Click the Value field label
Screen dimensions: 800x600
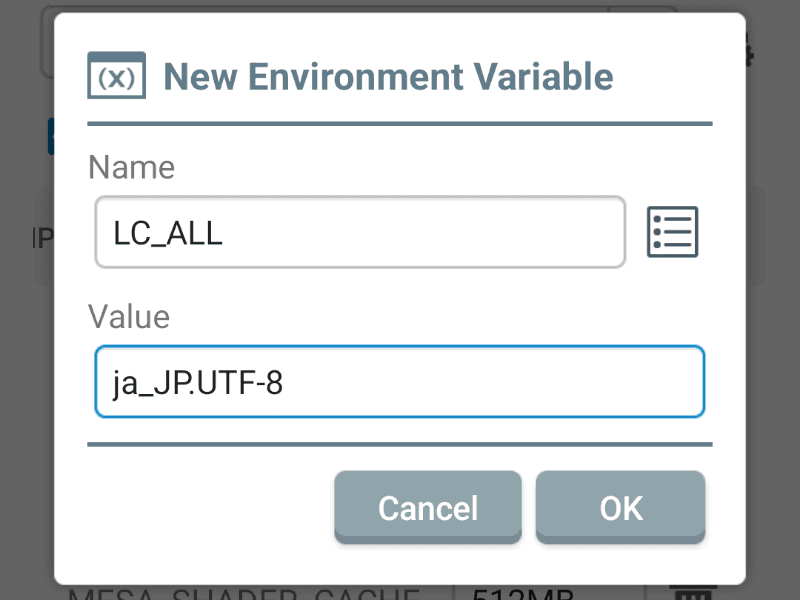[129, 317]
